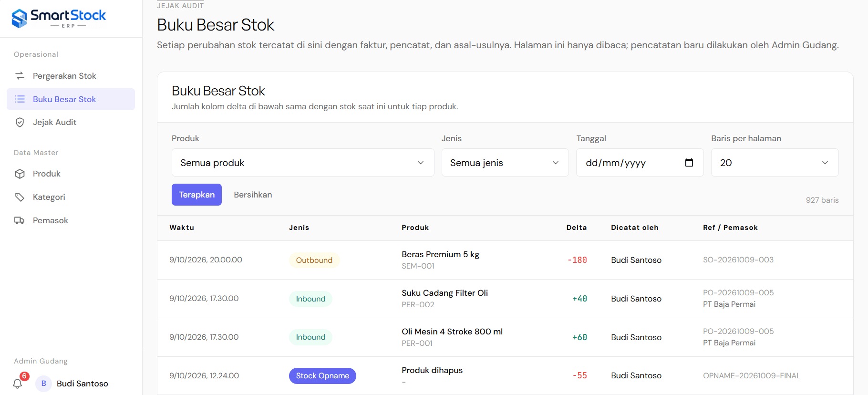Viewport: 868px width, 395px height.
Task: Go to Pergerakan Stok page
Action: coord(71,76)
